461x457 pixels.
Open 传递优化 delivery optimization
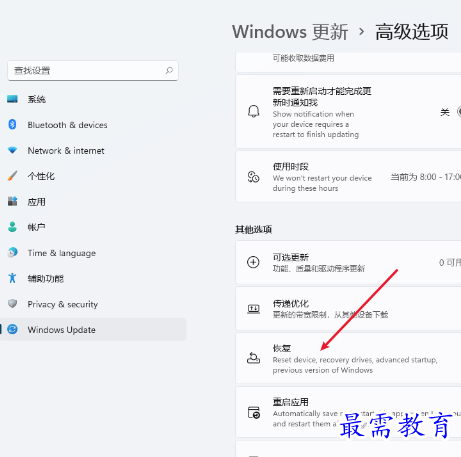[348, 309]
